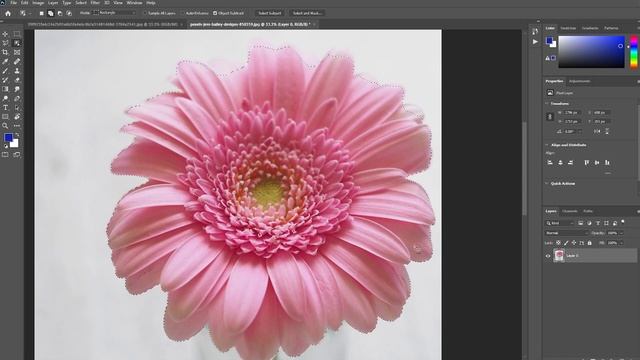Select the Move tool
Image resolution: width=640 pixels, height=360 pixels.
(x=5, y=34)
